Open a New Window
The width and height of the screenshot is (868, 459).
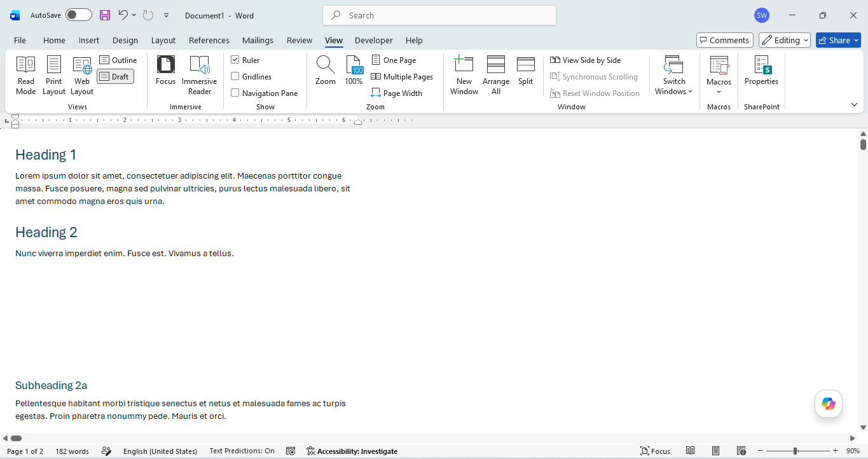coord(464,75)
